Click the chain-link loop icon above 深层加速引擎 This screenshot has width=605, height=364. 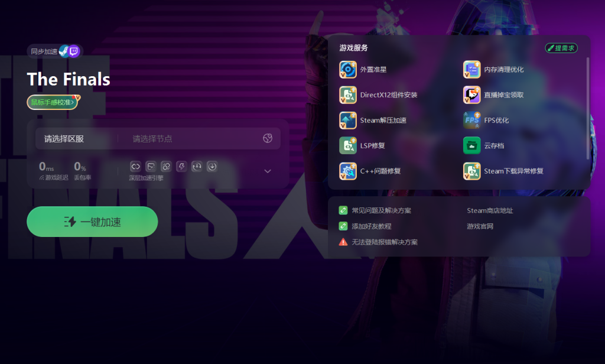(x=135, y=167)
